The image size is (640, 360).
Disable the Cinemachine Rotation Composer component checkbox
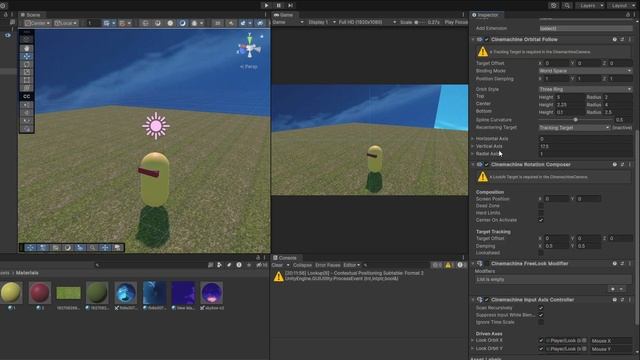pyautogui.click(x=487, y=164)
